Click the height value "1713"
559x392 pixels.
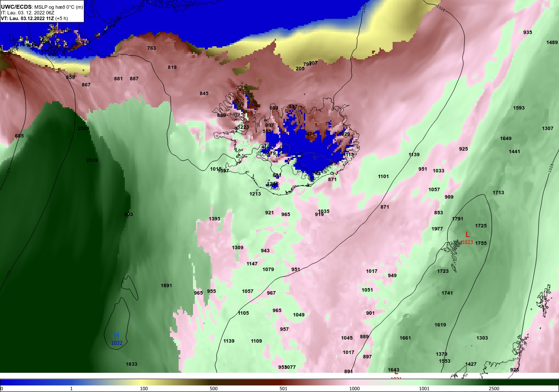pyautogui.click(x=498, y=193)
